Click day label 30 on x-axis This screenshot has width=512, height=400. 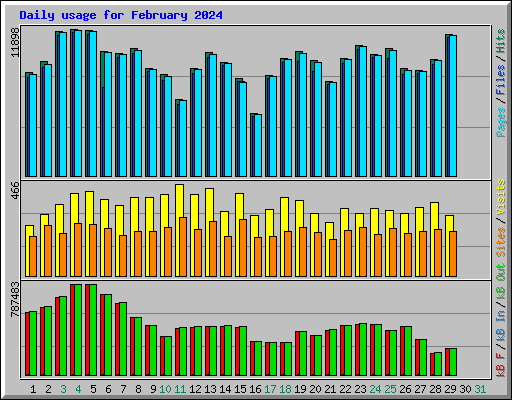coord(465,389)
